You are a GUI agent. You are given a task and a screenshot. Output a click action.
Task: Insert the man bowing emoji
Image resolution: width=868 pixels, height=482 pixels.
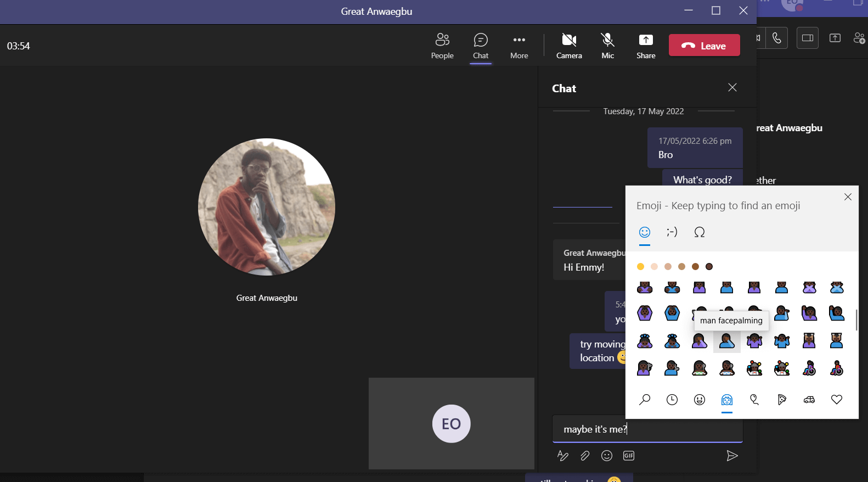[672, 341]
